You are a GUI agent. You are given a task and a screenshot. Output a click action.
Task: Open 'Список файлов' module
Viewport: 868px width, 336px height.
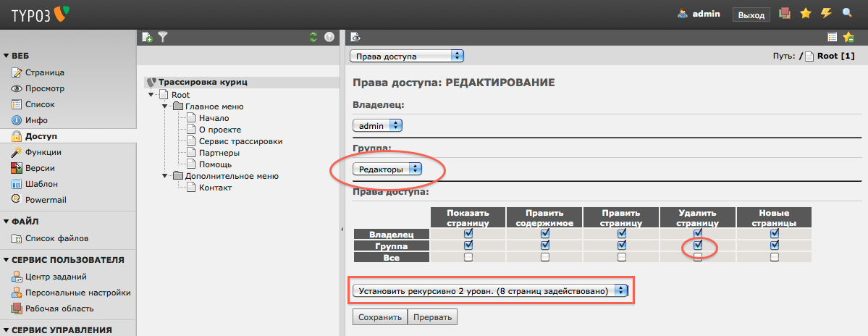pyautogui.click(x=57, y=238)
